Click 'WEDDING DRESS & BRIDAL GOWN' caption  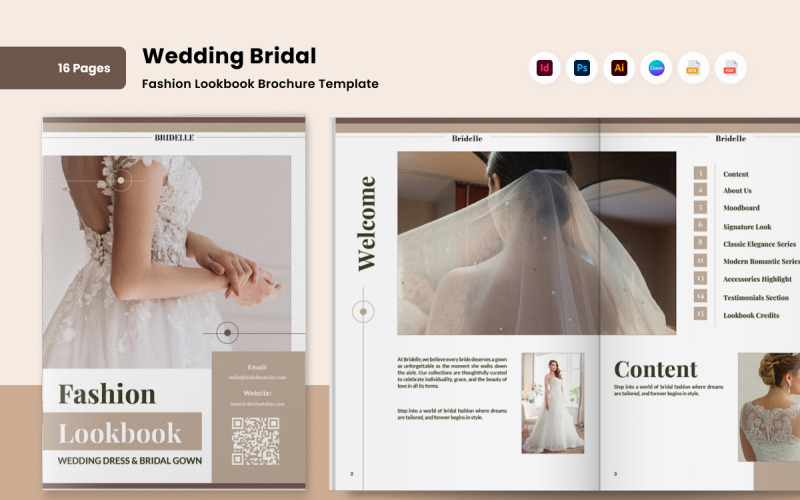(130, 461)
